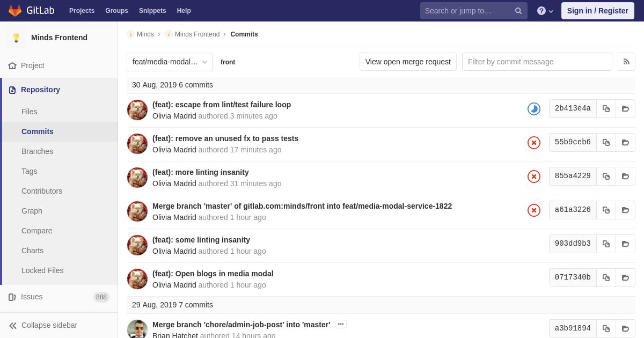Open failed pipeline status for a61a3226
This screenshot has height=338, width=644.
[x=534, y=210]
